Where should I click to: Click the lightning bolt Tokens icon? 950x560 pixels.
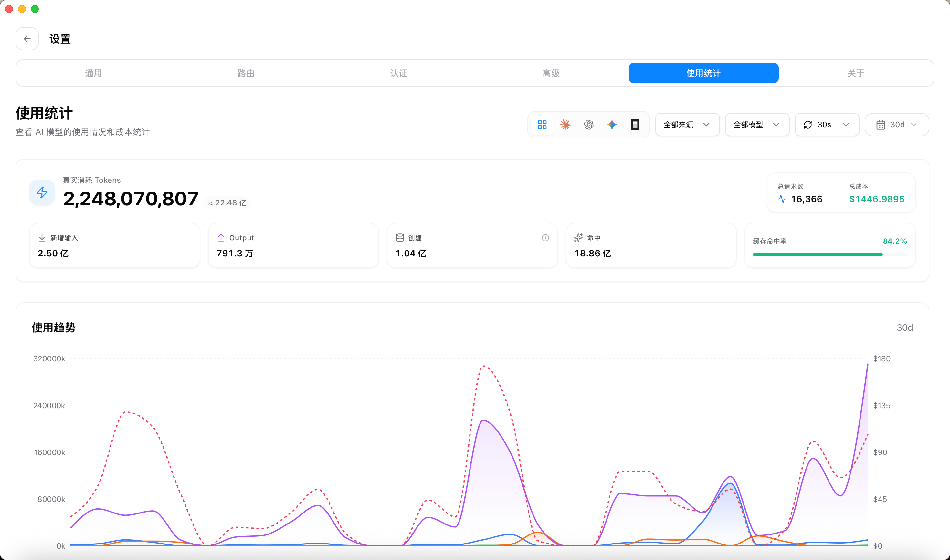pos(42,192)
